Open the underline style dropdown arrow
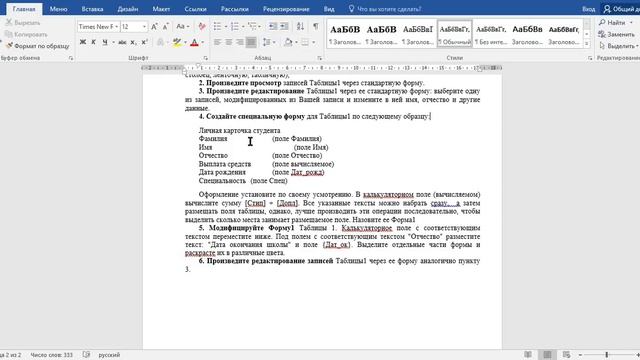 113,42
